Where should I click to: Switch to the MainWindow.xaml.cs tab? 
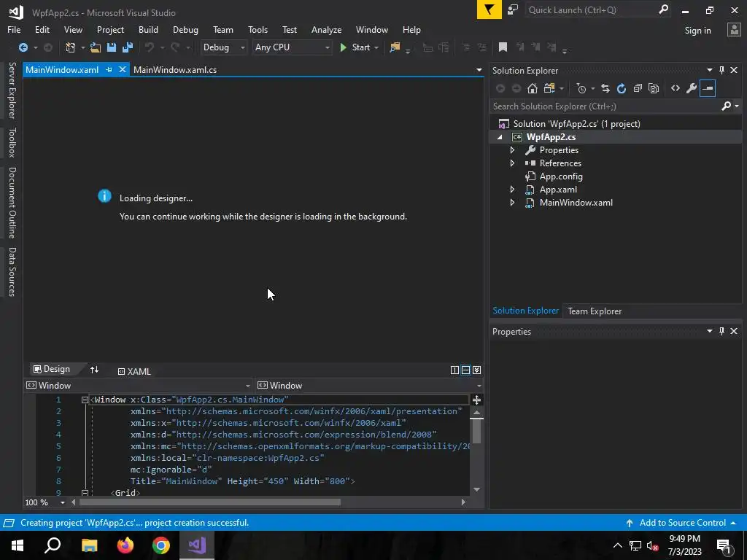click(x=175, y=69)
